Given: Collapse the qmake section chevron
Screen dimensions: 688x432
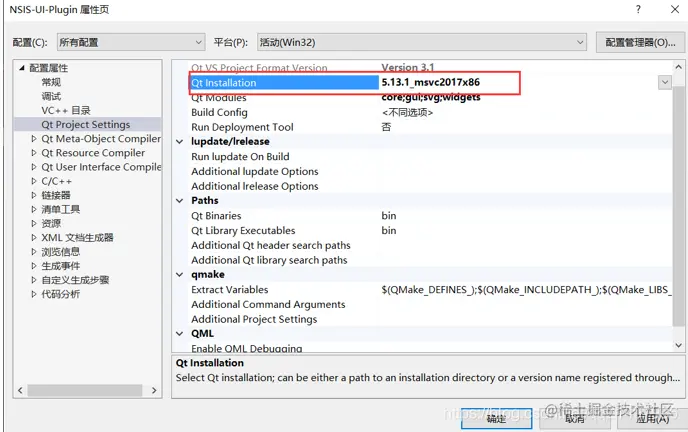Looking at the screenshot, I should [179, 275].
